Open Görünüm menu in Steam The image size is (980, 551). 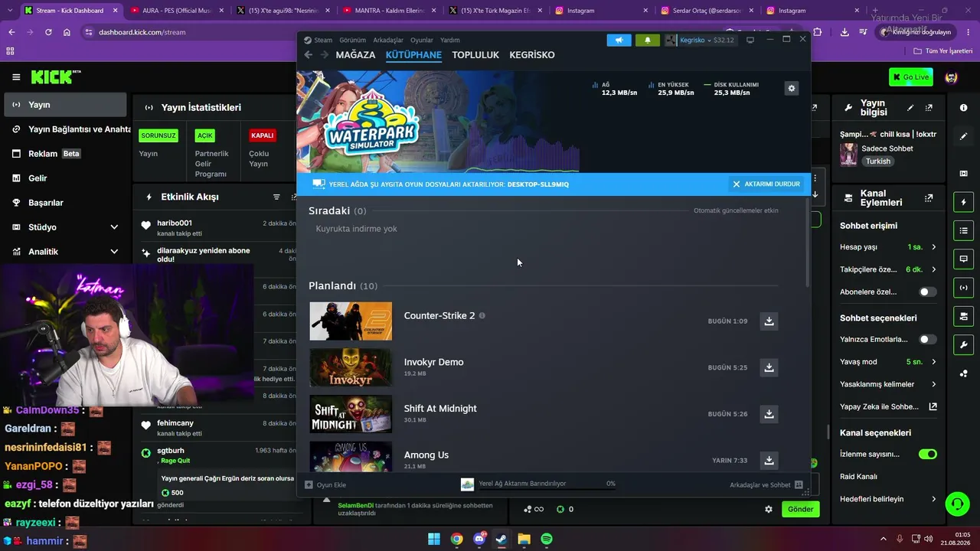coord(352,40)
